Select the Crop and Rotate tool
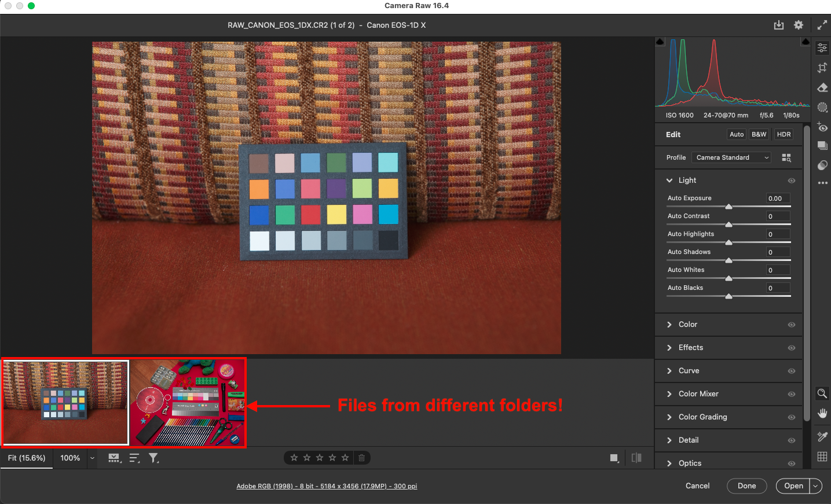The width and height of the screenshot is (831, 504). coord(822,68)
